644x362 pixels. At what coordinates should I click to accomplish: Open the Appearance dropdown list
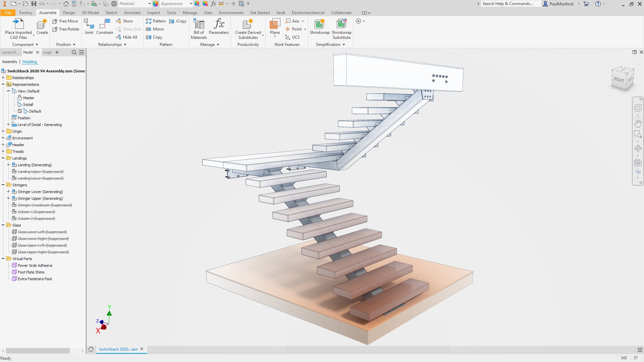click(x=191, y=4)
